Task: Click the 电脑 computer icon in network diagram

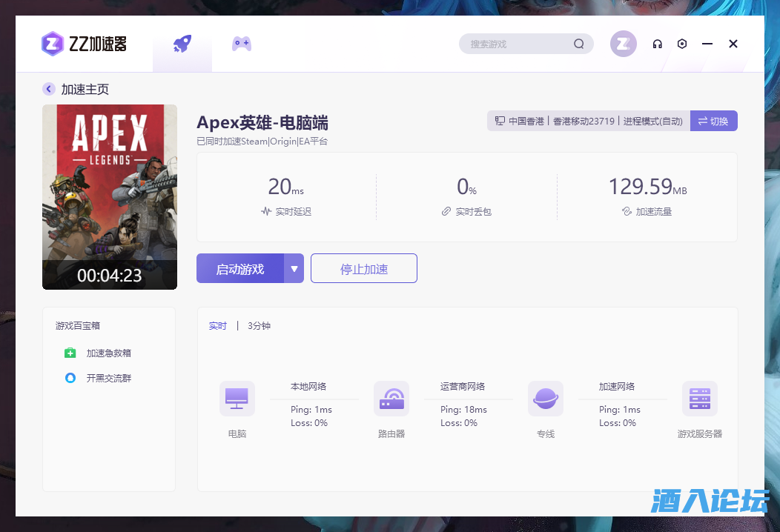Action: pos(237,398)
